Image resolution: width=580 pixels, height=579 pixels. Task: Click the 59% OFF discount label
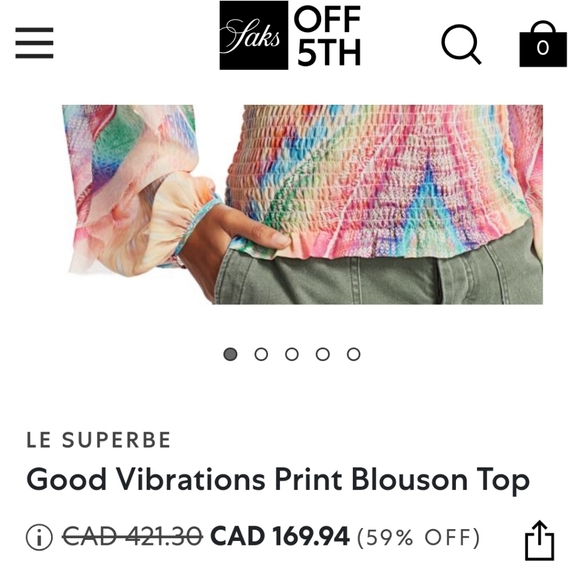point(418,537)
